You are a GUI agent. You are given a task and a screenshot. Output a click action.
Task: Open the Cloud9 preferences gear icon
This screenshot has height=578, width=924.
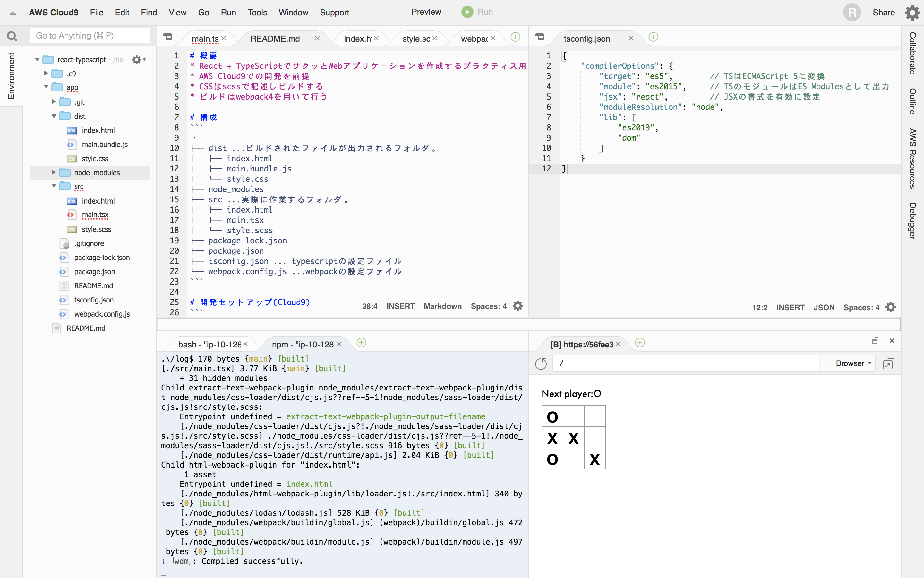click(x=912, y=13)
